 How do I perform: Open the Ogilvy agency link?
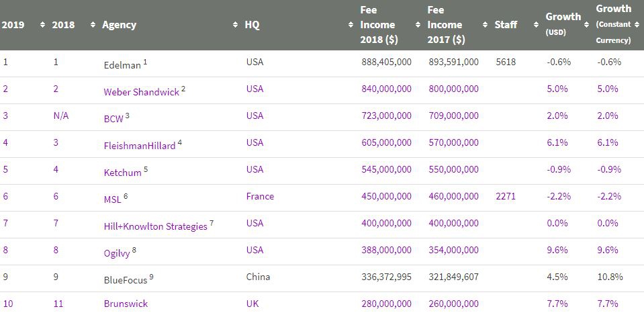[116, 253]
